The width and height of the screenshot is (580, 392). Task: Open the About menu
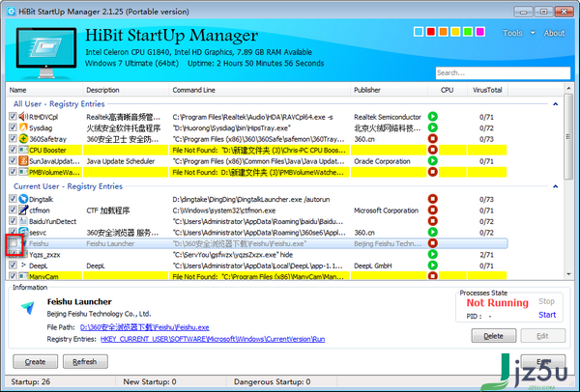[x=554, y=33]
